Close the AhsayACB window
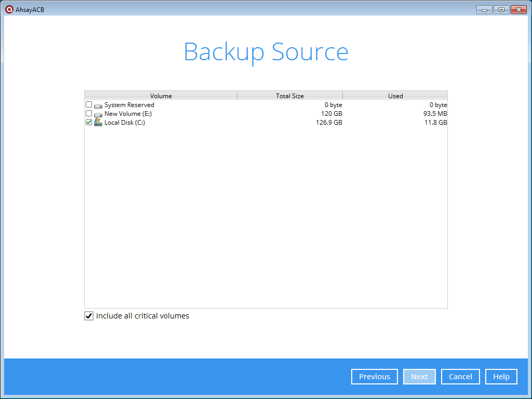 tap(518, 9)
